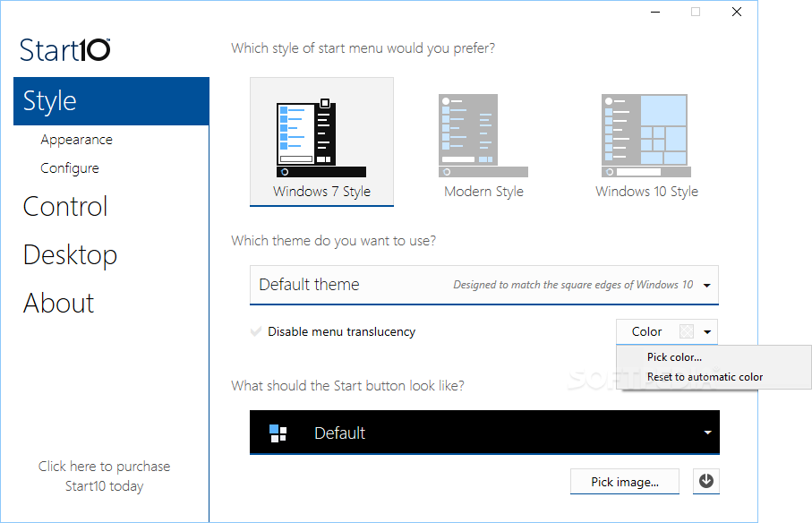Screen dimensions: 812x523
Task: Go to Appearance sub-page
Action: pyautogui.click(x=77, y=140)
